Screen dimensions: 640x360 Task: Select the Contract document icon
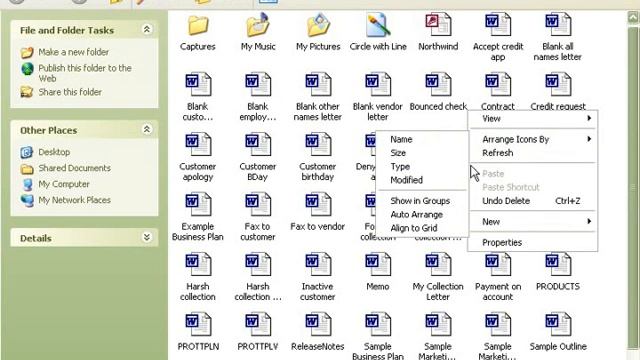(498, 84)
